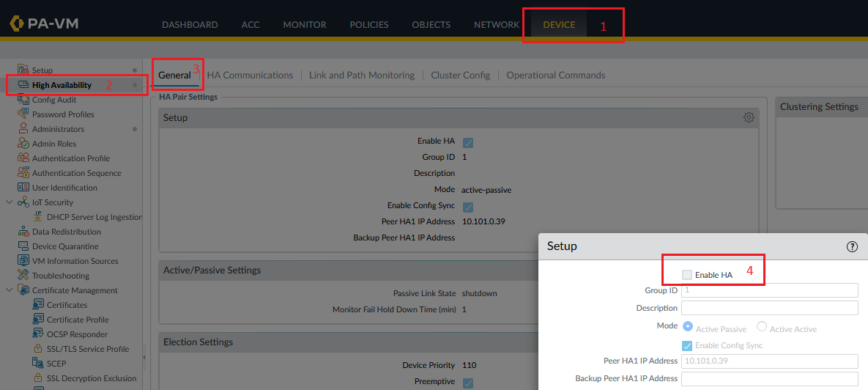Click the Administrators icon in sidebar
Screen dimensions: 868x390
[23, 129]
